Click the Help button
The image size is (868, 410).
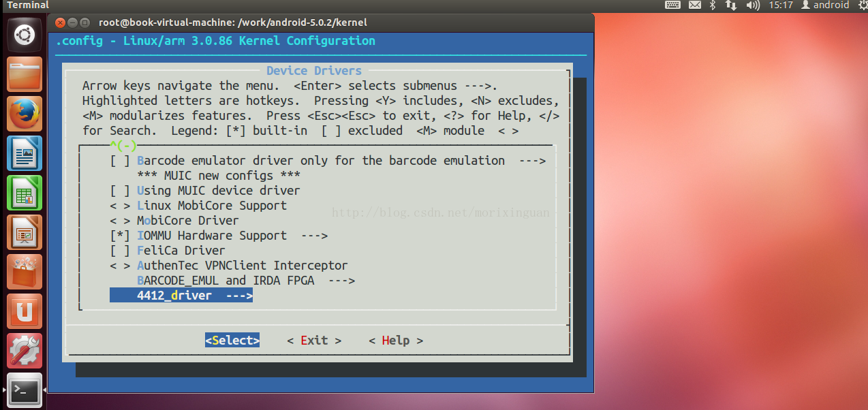pyautogui.click(x=395, y=341)
